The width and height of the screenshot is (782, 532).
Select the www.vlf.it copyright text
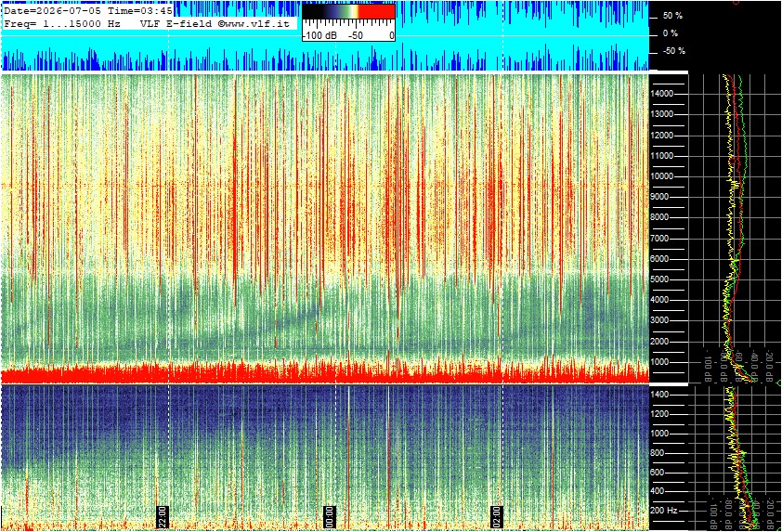pyautogui.click(x=254, y=24)
